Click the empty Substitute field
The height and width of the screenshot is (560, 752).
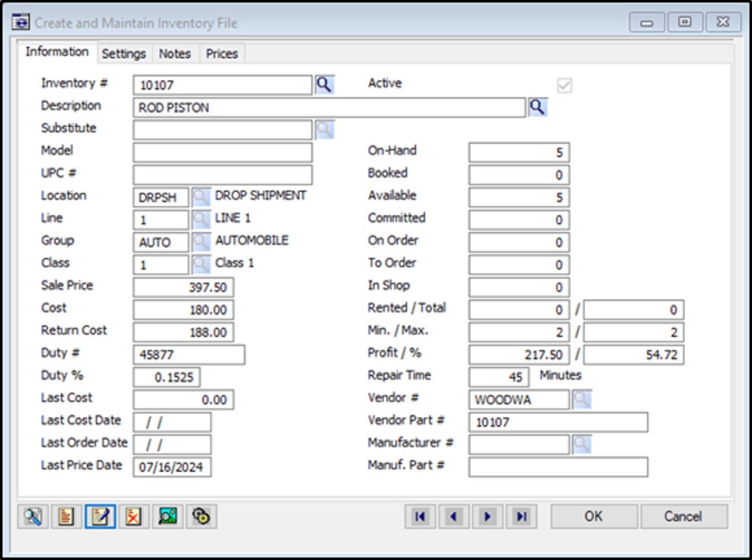(222, 130)
